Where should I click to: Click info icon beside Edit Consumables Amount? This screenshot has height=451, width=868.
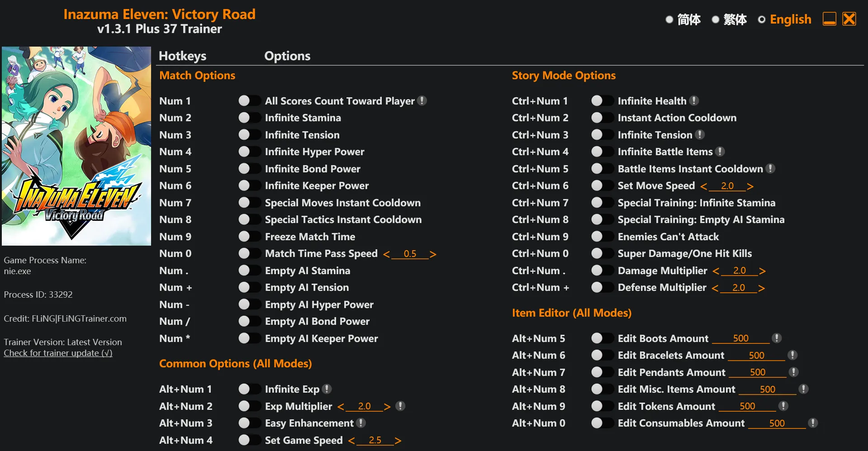(813, 423)
